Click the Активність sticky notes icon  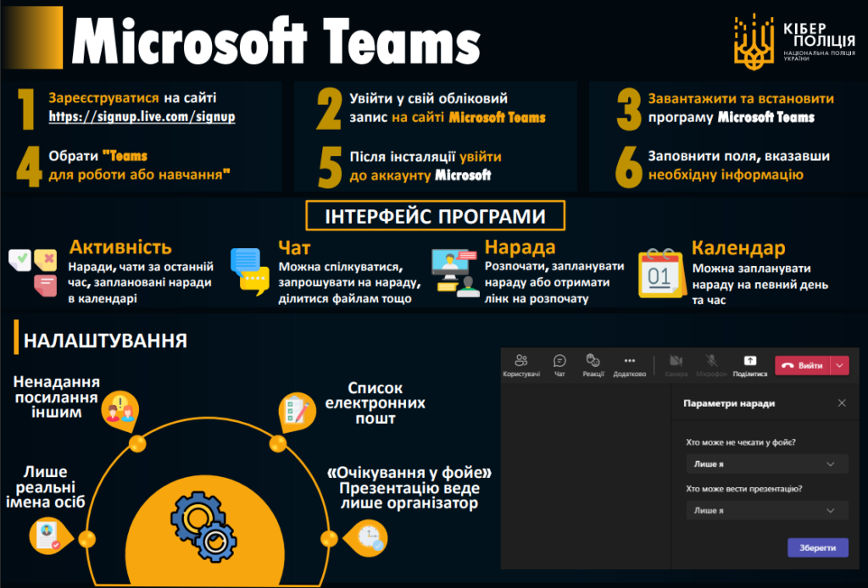pos(33,272)
